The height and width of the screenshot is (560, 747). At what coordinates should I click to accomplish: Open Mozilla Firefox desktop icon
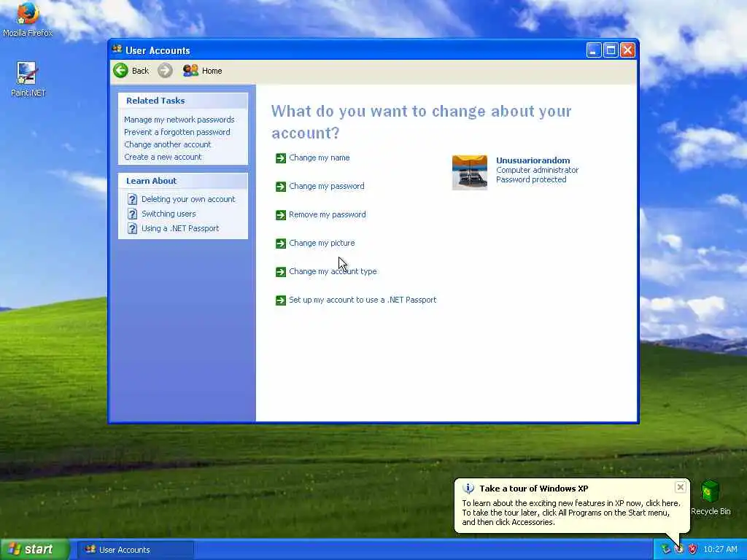[x=28, y=19]
